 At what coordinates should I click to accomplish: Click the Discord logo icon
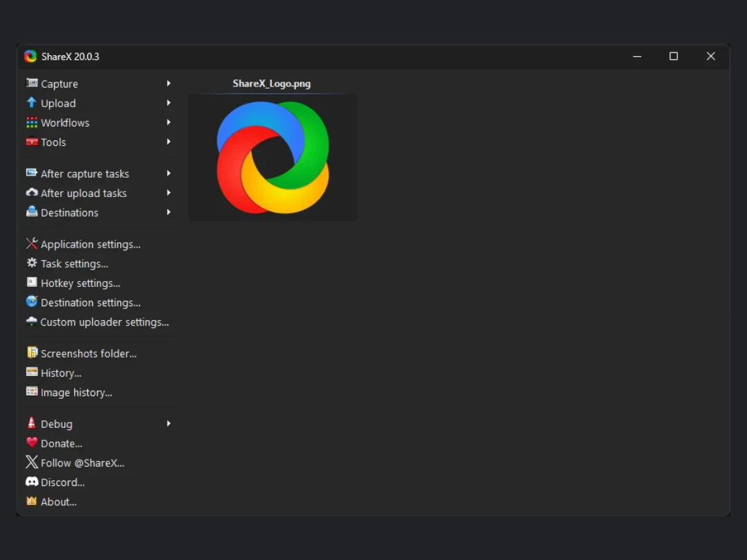pos(31,481)
